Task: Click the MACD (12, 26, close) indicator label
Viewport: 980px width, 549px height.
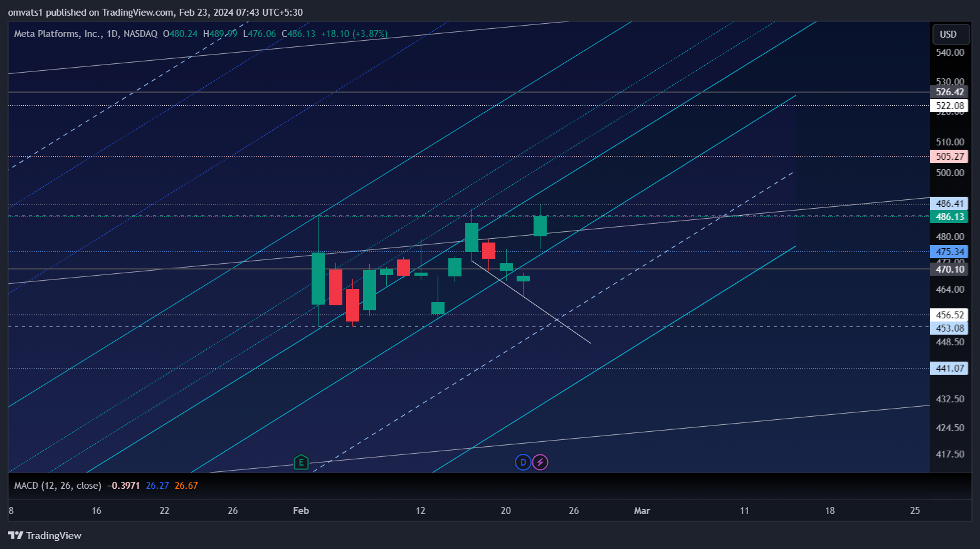Action: (58, 486)
